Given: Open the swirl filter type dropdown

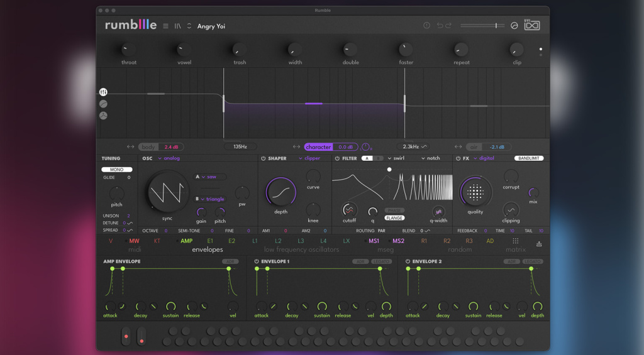Looking at the screenshot, I should (396, 158).
